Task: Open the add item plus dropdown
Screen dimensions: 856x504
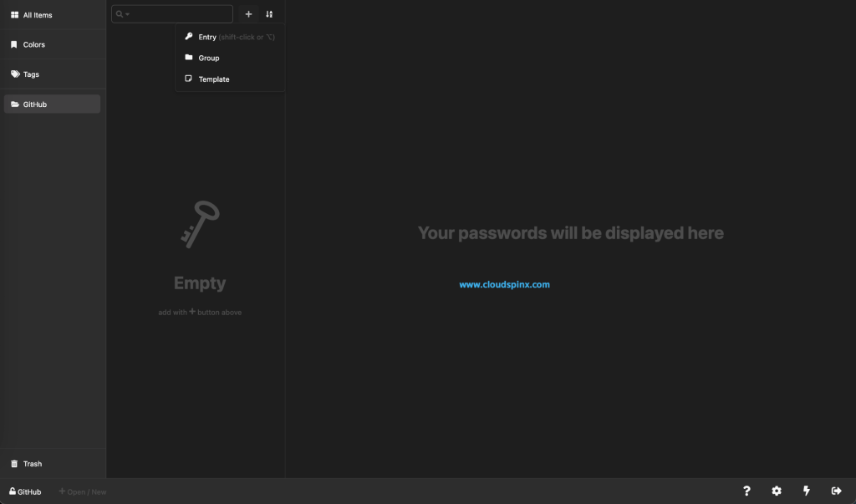Action: pos(248,13)
